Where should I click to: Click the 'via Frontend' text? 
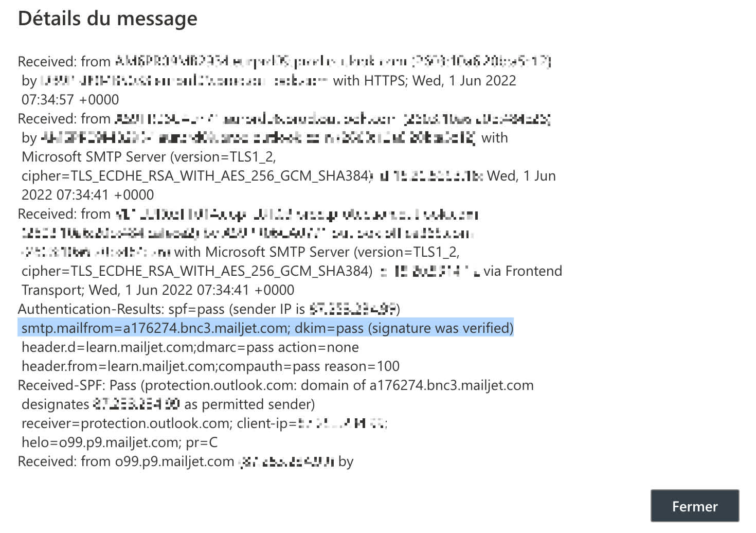click(523, 271)
